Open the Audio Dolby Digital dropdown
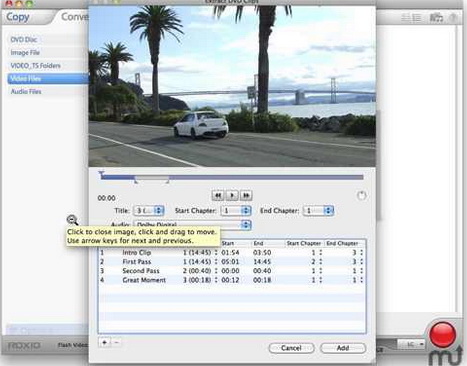 (192, 224)
